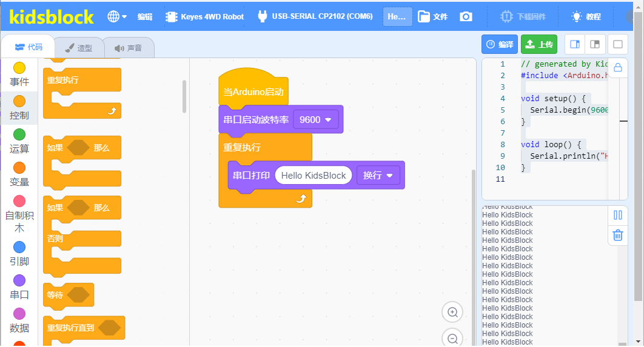The image size is (644, 347).
Task: Click the green 上传 upload button
Action: [x=539, y=44]
